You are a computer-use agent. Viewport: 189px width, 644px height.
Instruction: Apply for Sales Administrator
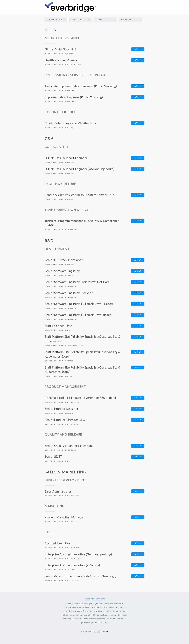click(138, 491)
